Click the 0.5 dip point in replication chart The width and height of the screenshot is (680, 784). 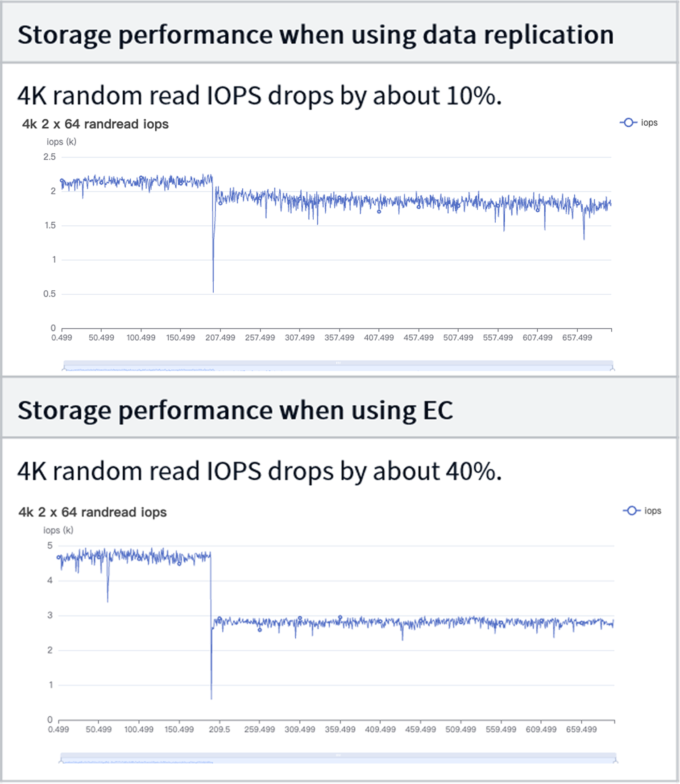[x=213, y=292]
